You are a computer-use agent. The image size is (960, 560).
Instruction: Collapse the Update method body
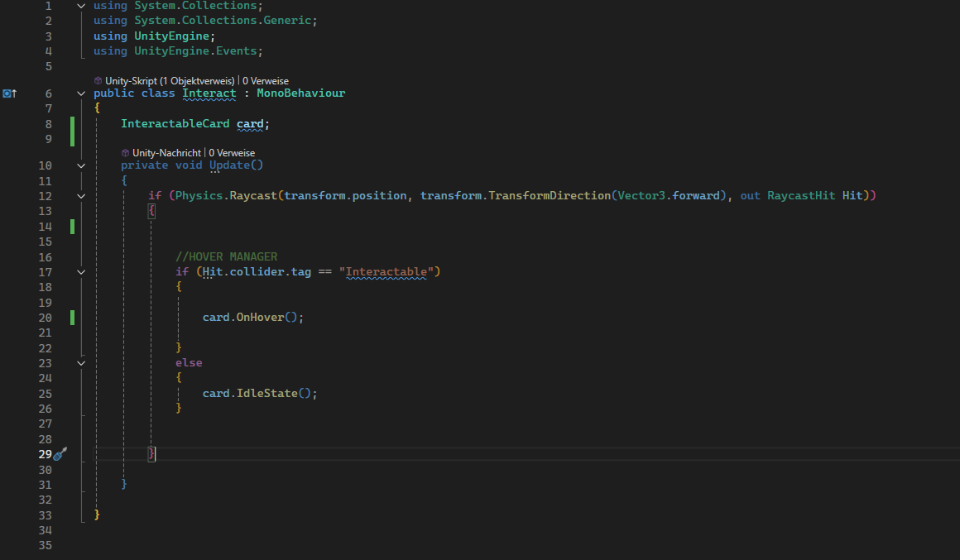click(80, 165)
